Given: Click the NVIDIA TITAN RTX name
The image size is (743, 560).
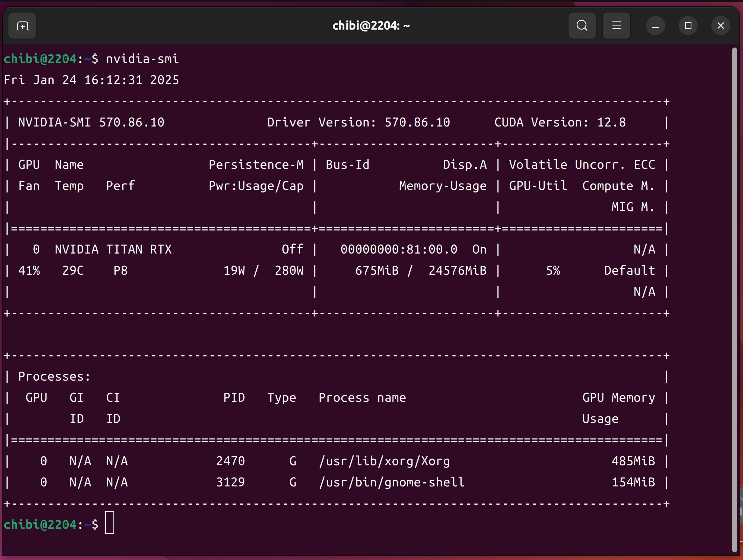Looking at the screenshot, I should pyautogui.click(x=113, y=250).
